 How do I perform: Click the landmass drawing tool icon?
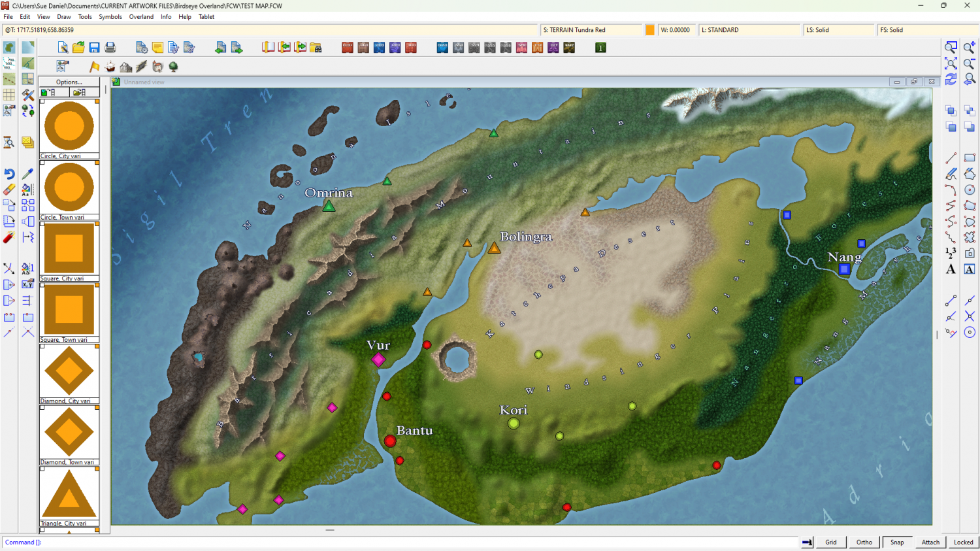tap(9, 47)
